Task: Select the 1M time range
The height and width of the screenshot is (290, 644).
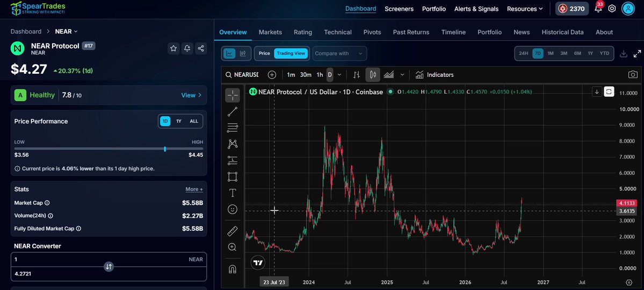Action: click(551, 53)
